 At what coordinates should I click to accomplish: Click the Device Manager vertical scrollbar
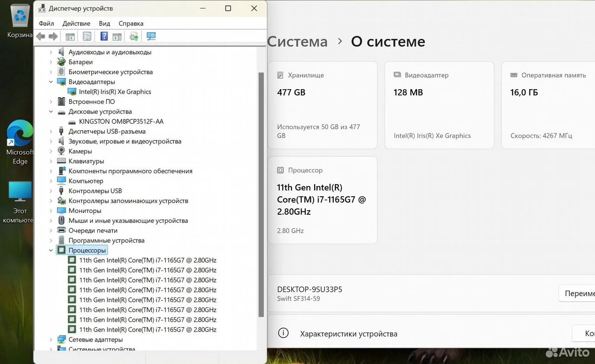tap(261, 195)
